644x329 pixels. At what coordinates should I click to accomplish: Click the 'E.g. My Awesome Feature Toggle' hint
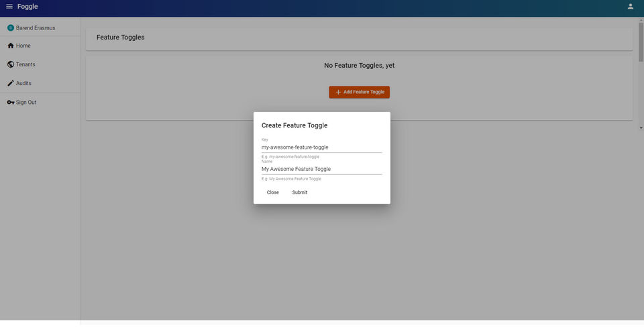[x=291, y=179]
